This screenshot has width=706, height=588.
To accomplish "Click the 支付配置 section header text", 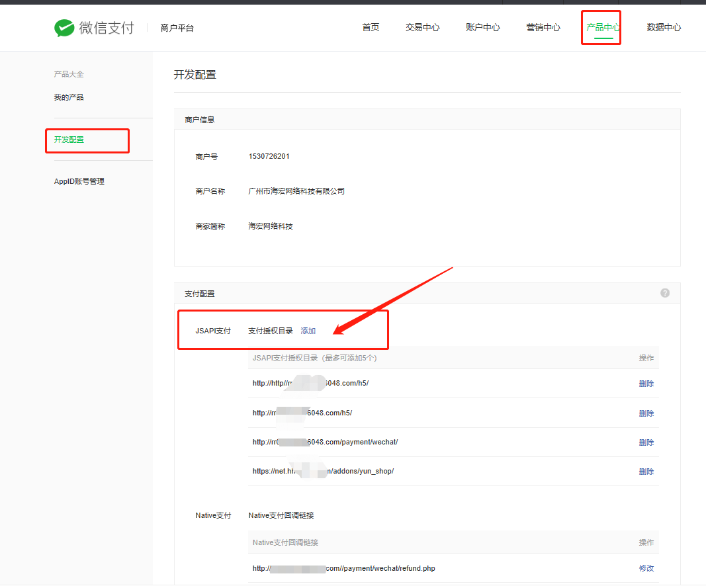I will pos(199,294).
